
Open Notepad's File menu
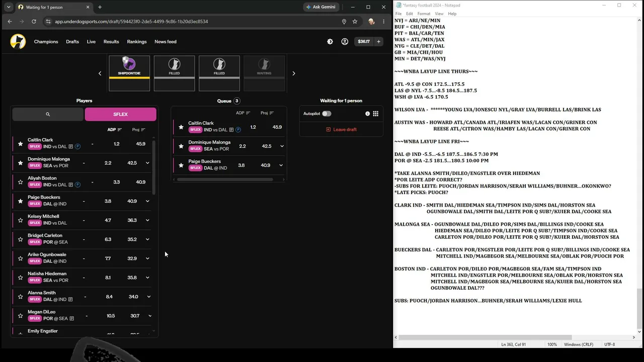pos(398,14)
